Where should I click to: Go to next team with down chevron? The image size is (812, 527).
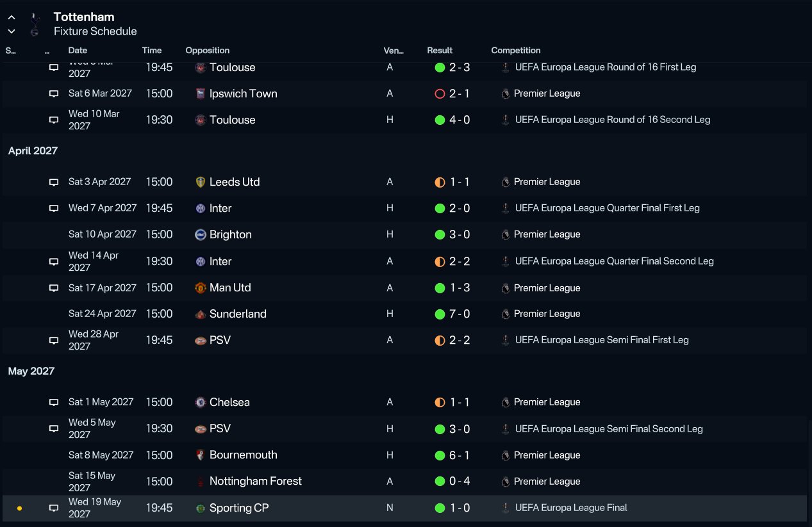click(12, 31)
